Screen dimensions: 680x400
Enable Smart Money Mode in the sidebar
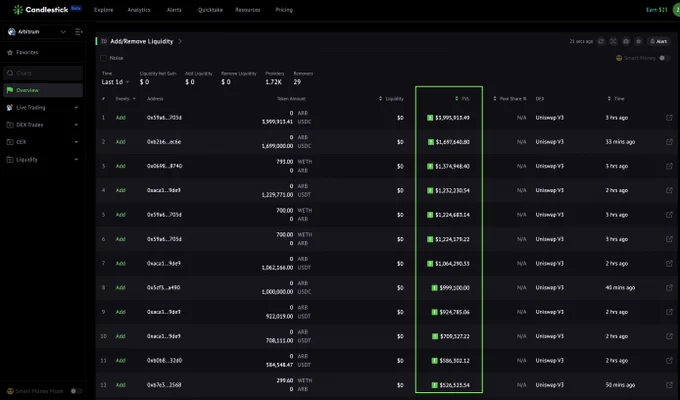(x=76, y=391)
